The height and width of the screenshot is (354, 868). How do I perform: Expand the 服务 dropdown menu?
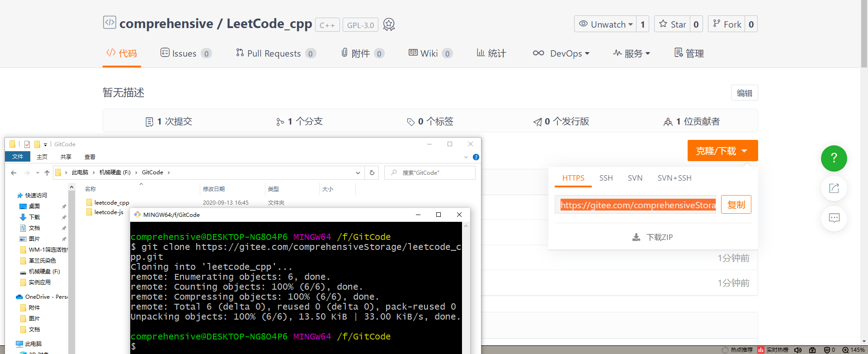[632, 53]
